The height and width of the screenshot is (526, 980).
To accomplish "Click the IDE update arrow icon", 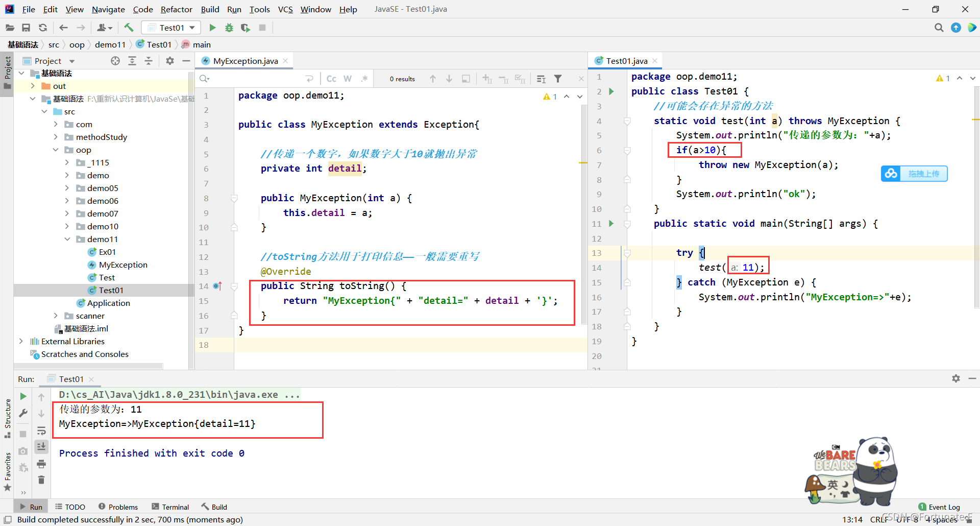I will pyautogui.click(x=956, y=28).
